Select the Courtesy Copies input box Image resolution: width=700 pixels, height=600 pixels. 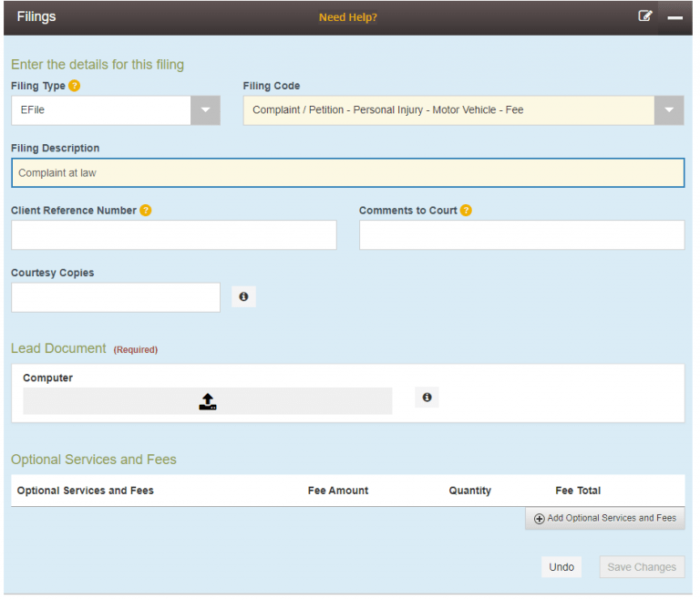(x=116, y=297)
